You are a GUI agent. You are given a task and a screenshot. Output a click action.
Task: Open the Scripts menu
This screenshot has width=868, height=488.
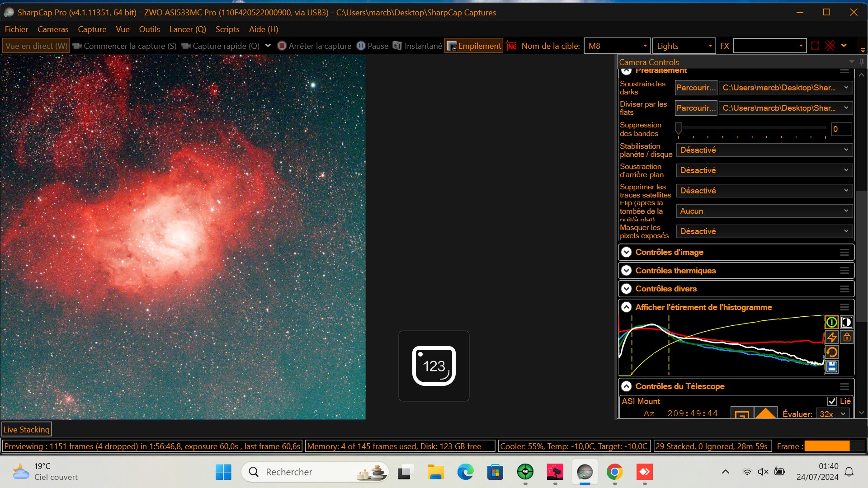(227, 29)
